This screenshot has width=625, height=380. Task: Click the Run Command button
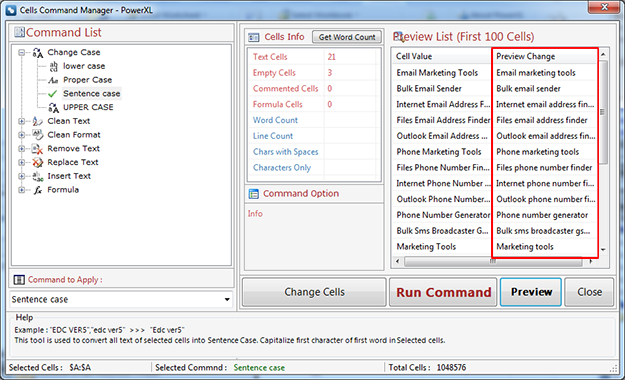pyautogui.click(x=443, y=292)
